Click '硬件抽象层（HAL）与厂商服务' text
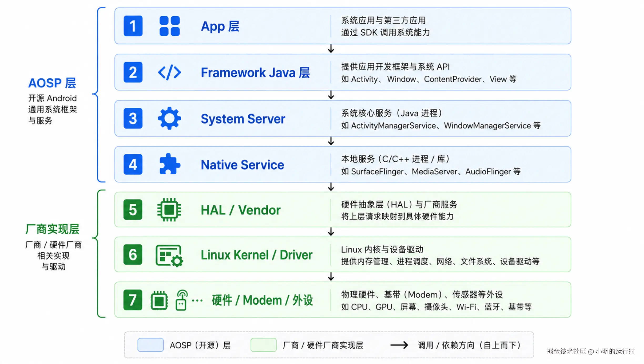The height and width of the screenshot is (364, 644). pos(399,204)
